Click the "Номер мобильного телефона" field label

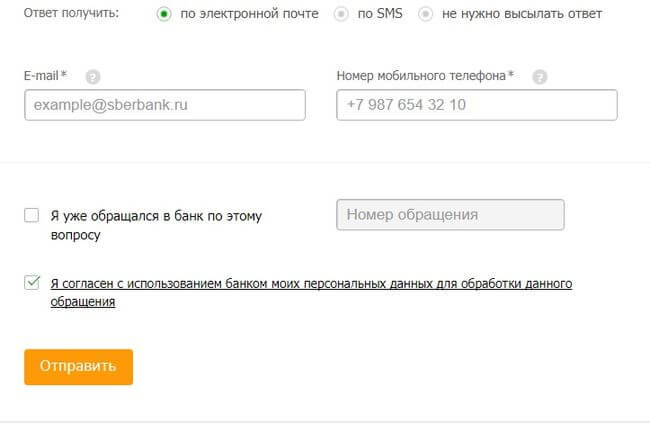point(421,76)
